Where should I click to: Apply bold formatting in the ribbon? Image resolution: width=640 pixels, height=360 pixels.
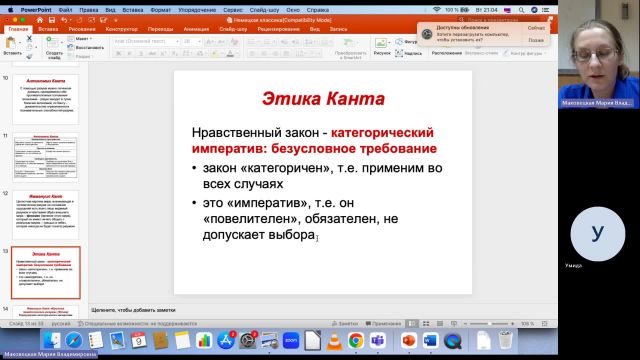coord(118,53)
